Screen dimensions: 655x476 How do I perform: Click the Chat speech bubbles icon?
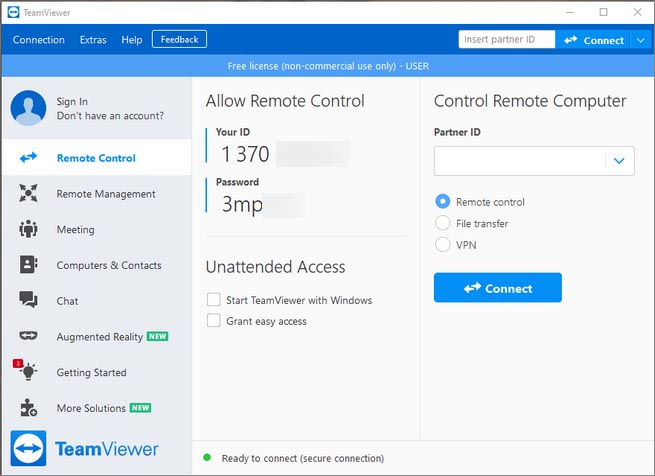click(x=28, y=300)
